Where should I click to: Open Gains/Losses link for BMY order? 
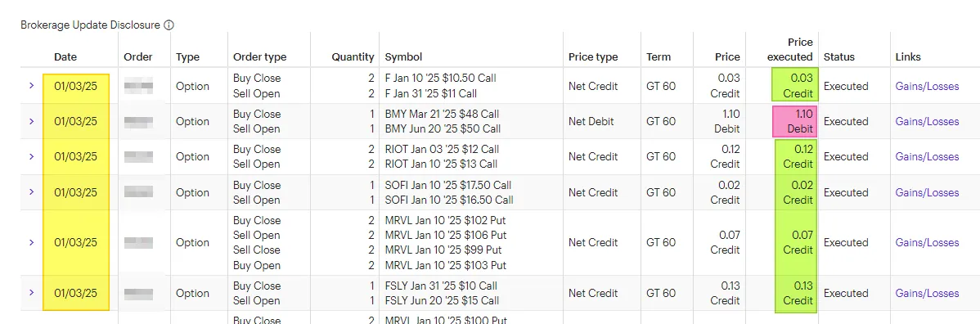pyautogui.click(x=927, y=121)
